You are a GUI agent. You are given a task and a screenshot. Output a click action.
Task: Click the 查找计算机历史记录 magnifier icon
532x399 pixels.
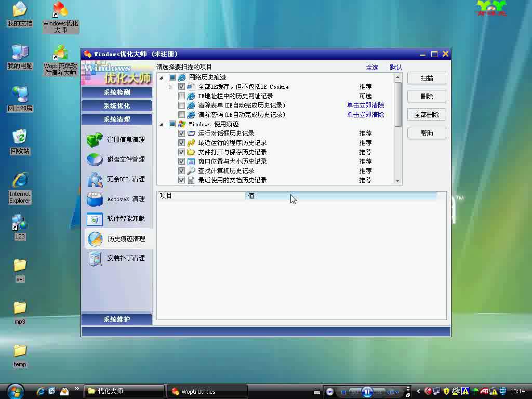191,170
